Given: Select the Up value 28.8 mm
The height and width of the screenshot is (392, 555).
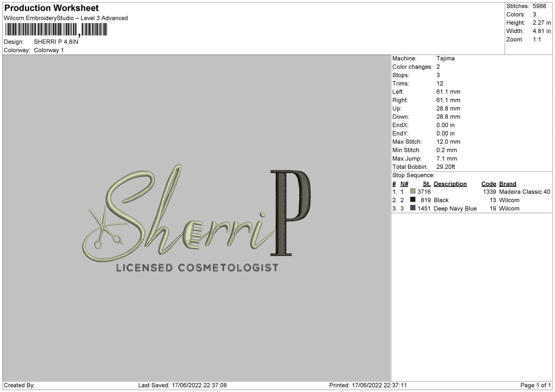Looking at the screenshot, I should click(x=448, y=109).
